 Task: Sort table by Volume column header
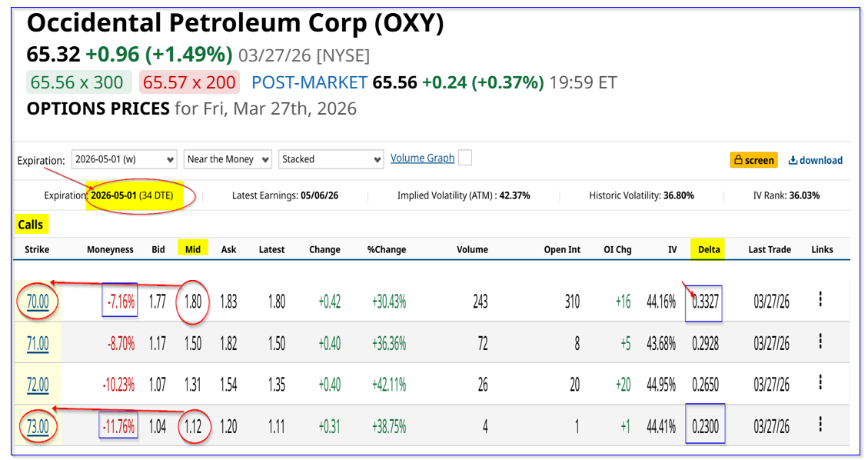tap(472, 249)
